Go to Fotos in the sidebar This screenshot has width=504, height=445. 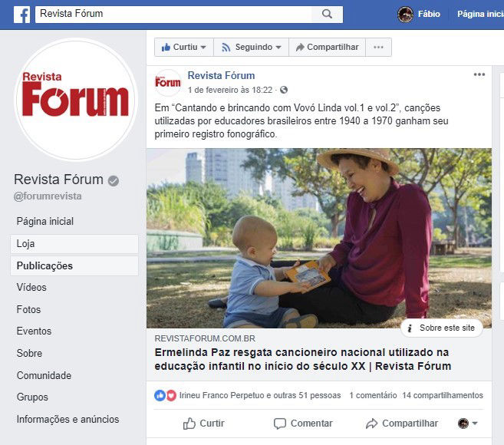(x=28, y=309)
